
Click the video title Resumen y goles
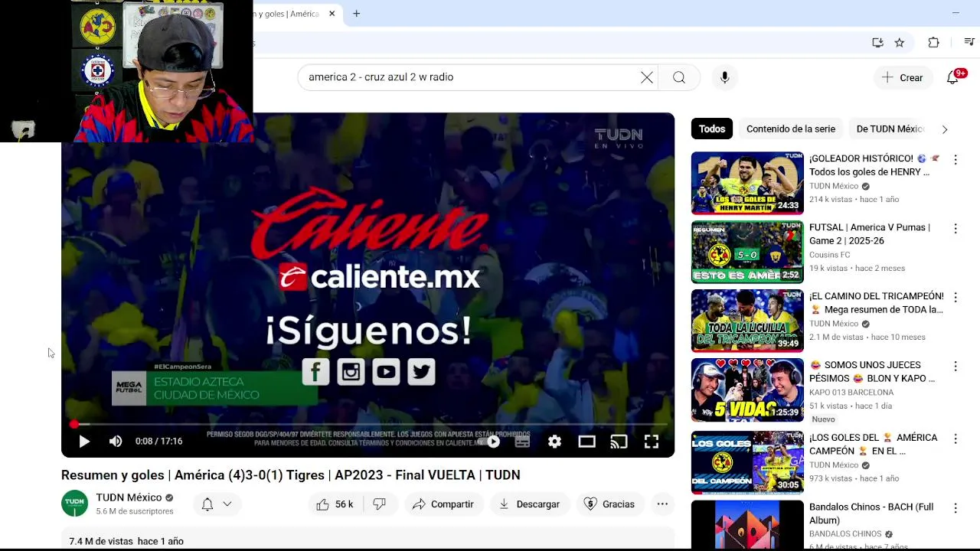click(291, 475)
